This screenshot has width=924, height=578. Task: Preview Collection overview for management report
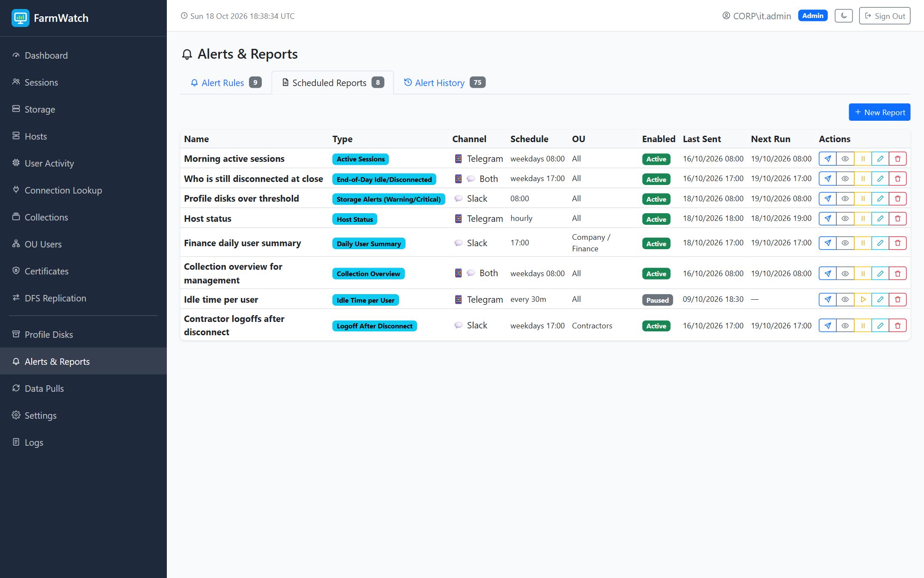point(845,273)
